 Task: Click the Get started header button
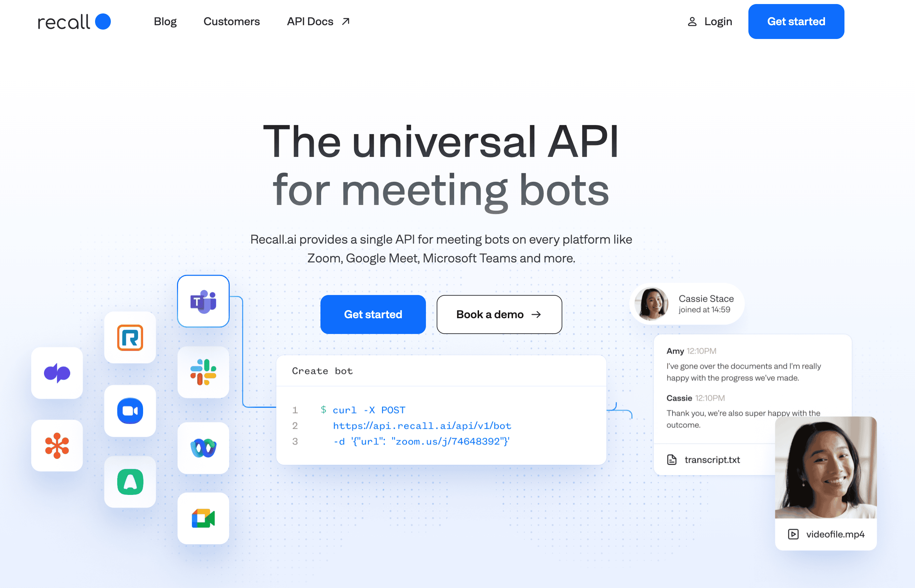(x=796, y=22)
